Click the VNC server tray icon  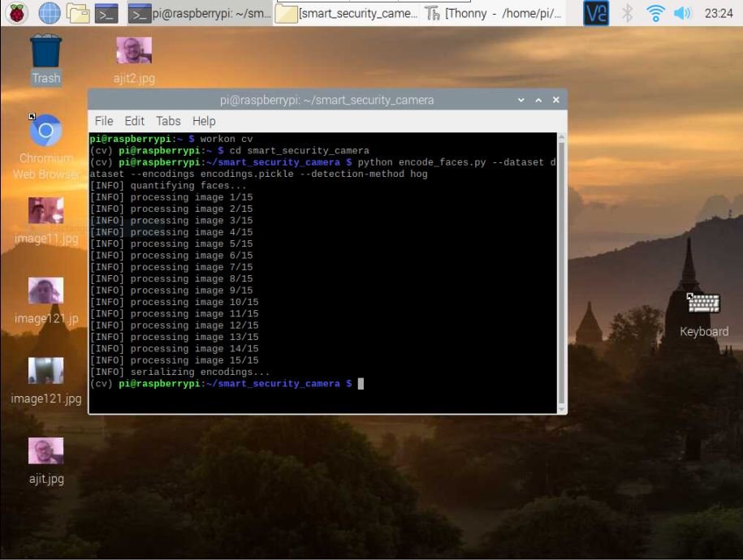click(596, 13)
